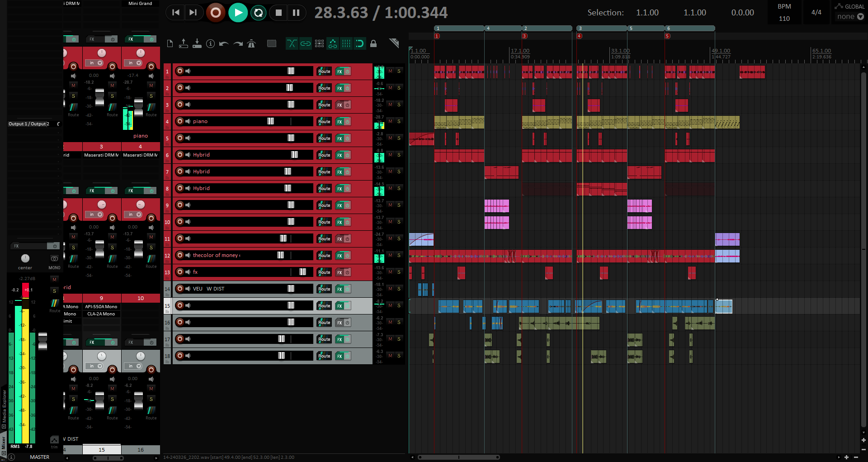Open FX chain for track 6 Hybrid
This screenshot has width=868, height=462.
[x=340, y=155]
